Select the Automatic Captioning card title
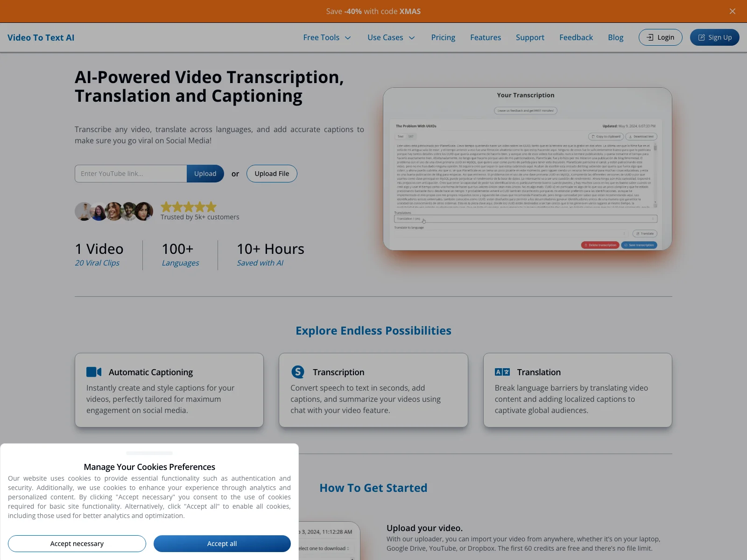 (151, 372)
